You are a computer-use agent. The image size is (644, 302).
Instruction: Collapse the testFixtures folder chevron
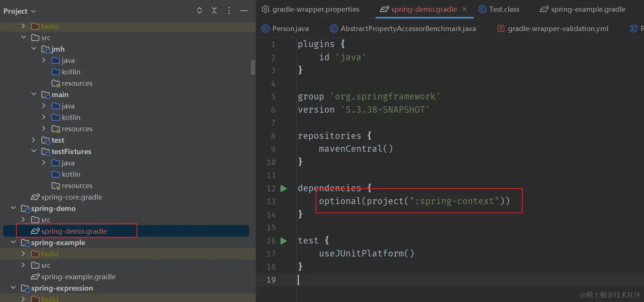pos(33,151)
